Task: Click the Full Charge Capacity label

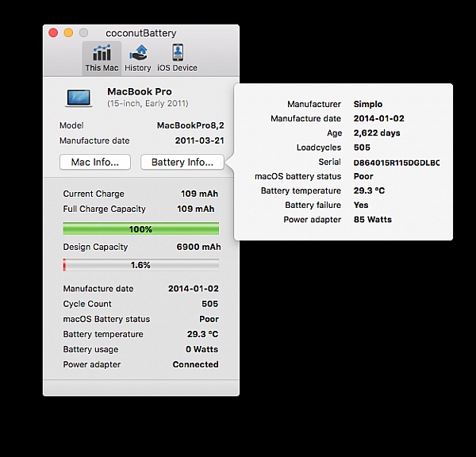Action: click(104, 209)
